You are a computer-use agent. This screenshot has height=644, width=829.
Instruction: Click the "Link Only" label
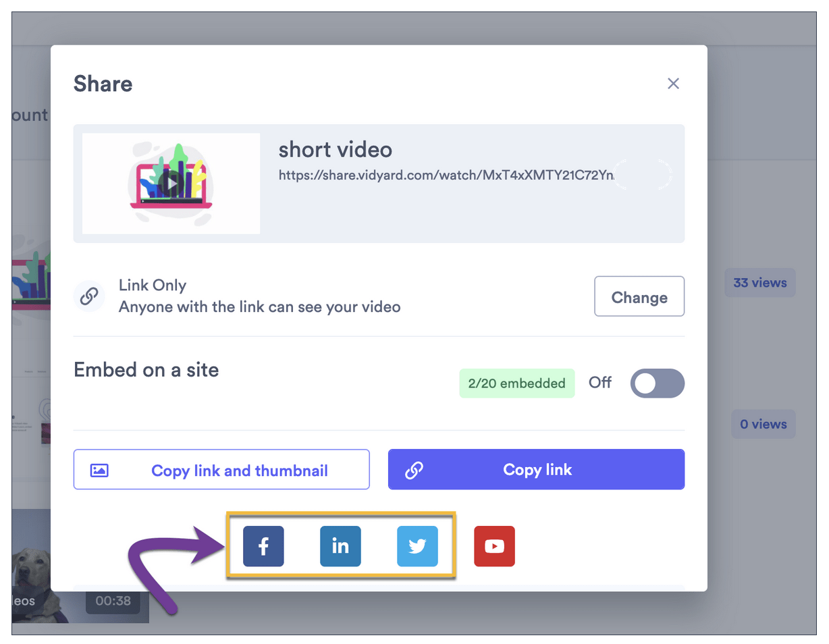153,286
